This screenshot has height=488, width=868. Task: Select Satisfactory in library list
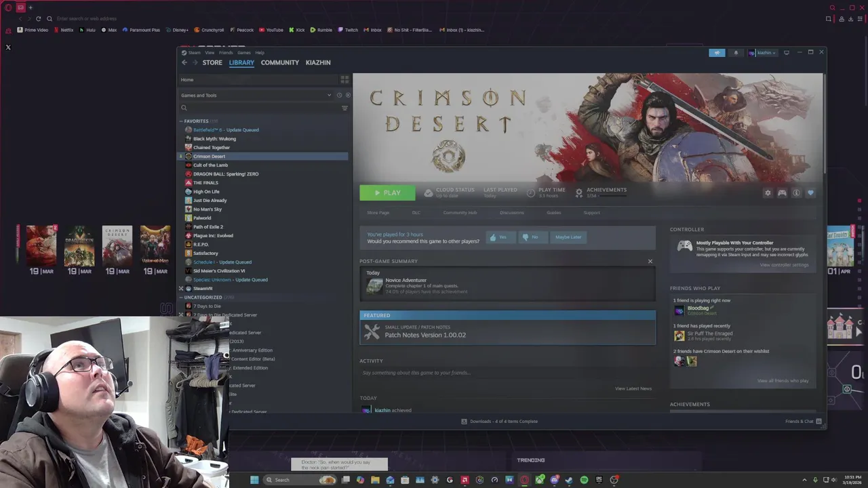pyautogui.click(x=205, y=253)
